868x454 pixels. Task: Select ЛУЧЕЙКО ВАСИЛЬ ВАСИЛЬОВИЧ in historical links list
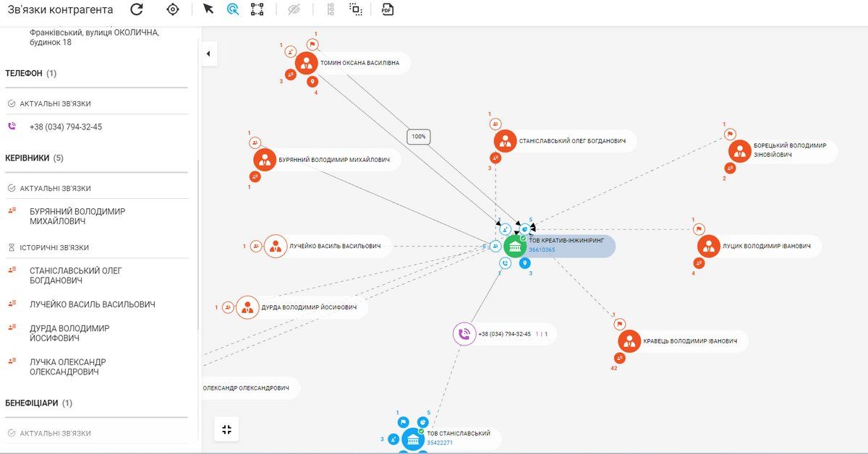pyautogui.click(x=92, y=304)
